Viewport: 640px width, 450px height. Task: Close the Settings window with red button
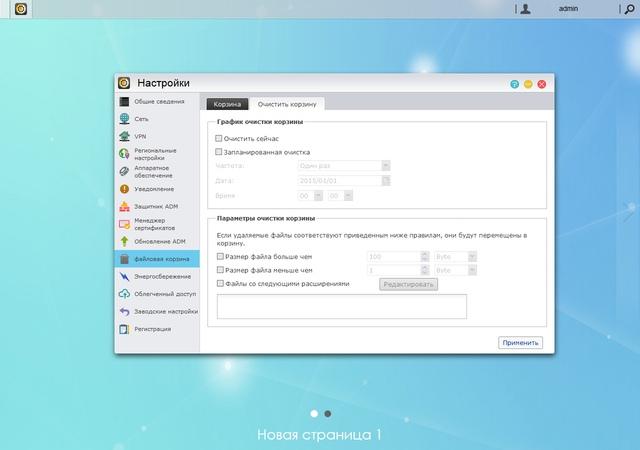coord(542,84)
